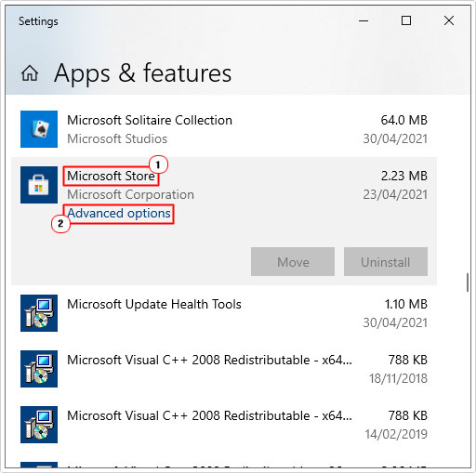Click the Microsoft Studios publisher text
Image resolution: width=476 pixels, height=473 pixels.
click(117, 138)
